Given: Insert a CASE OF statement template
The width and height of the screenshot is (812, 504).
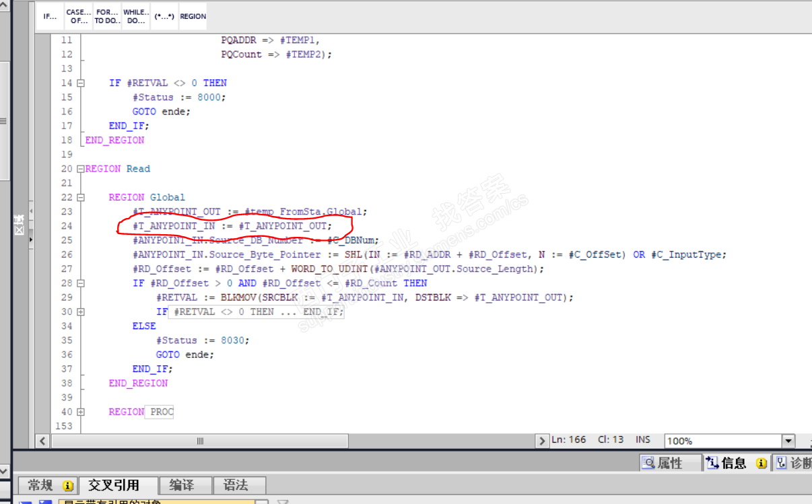Looking at the screenshot, I should (78, 16).
